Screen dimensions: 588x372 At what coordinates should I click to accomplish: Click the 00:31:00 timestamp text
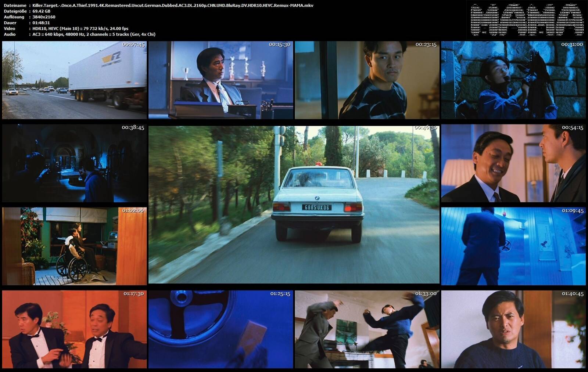coord(572,44)
